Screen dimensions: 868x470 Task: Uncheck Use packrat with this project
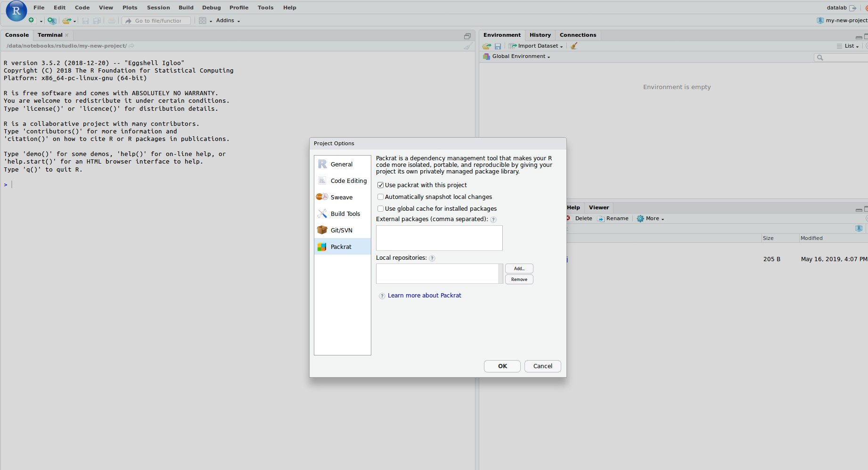click(x=380, y=185)
